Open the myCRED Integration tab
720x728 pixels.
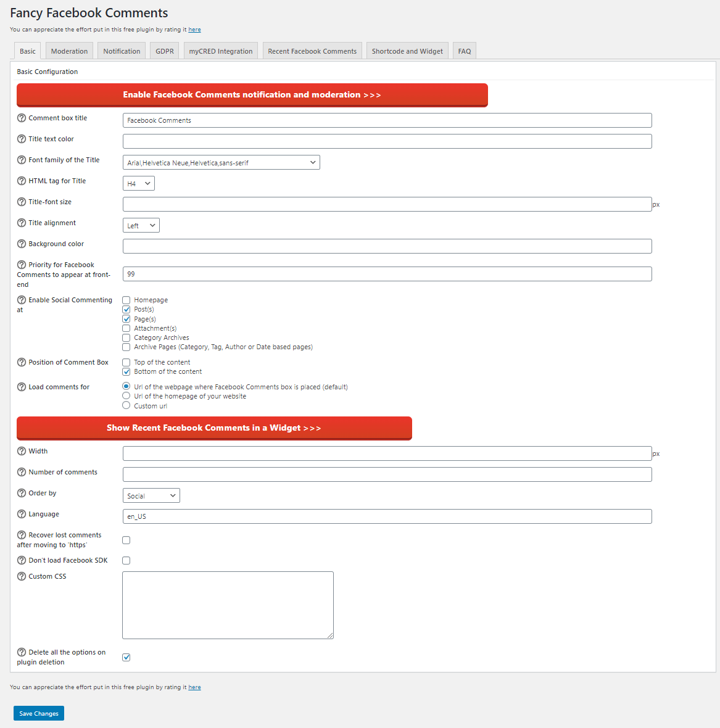point(221,51)
